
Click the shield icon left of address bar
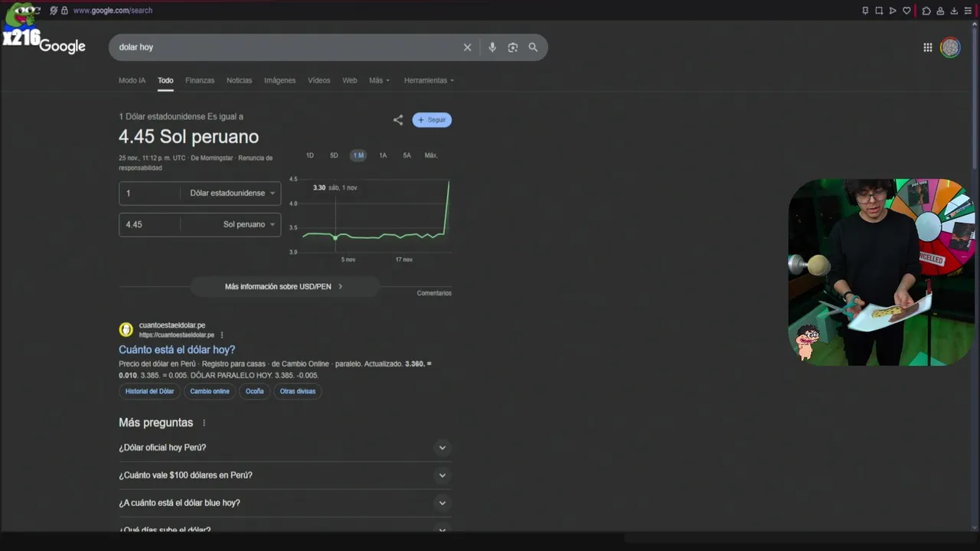point(54,11)
